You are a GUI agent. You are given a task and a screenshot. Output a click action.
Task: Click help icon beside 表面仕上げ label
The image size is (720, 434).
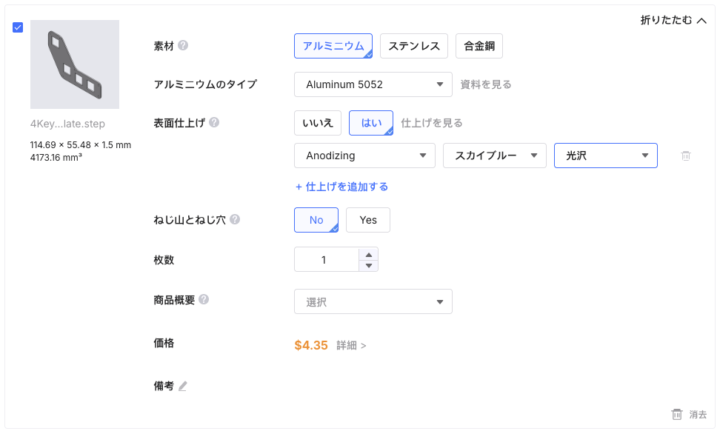[214, 123]
